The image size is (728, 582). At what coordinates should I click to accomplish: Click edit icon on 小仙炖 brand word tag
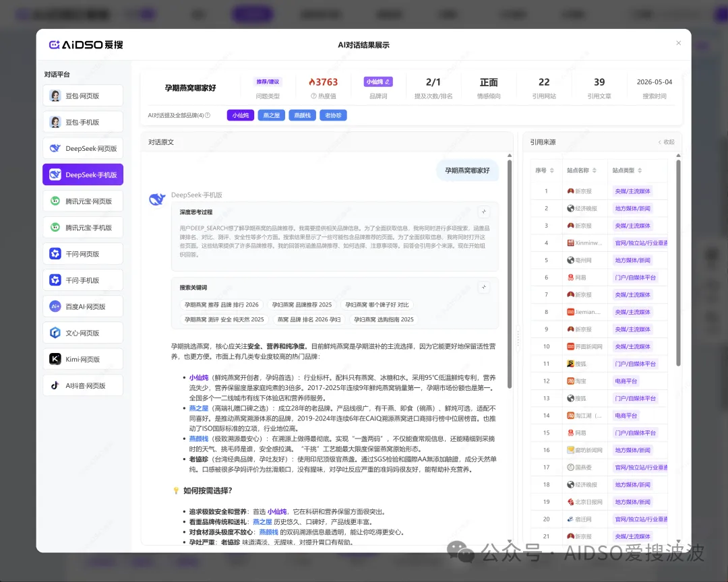pos(387,82)
